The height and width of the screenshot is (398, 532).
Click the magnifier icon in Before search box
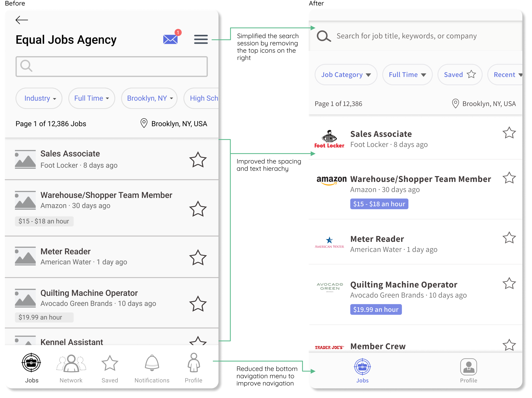(26, 66)
